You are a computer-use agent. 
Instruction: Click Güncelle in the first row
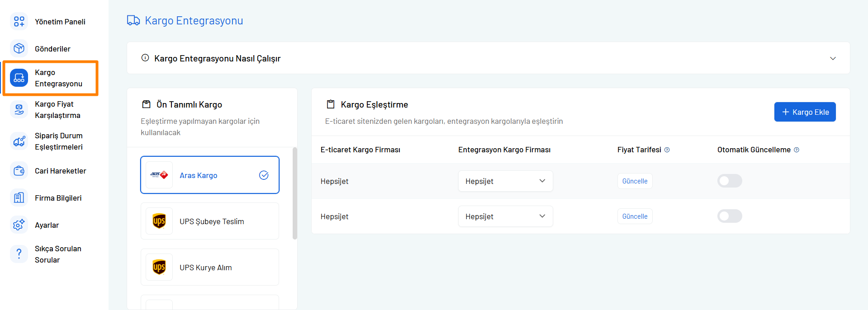coord(635,181)
